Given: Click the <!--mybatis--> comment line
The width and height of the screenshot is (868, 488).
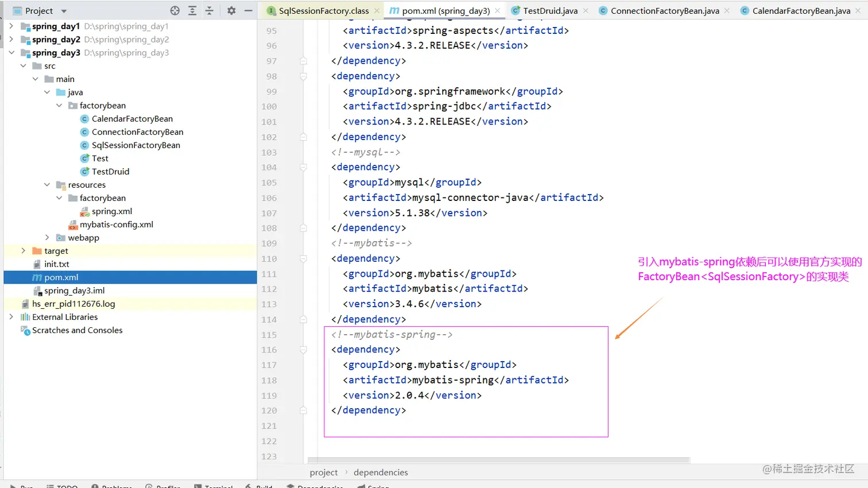Looking at the screenshot, I should (371, 243).
